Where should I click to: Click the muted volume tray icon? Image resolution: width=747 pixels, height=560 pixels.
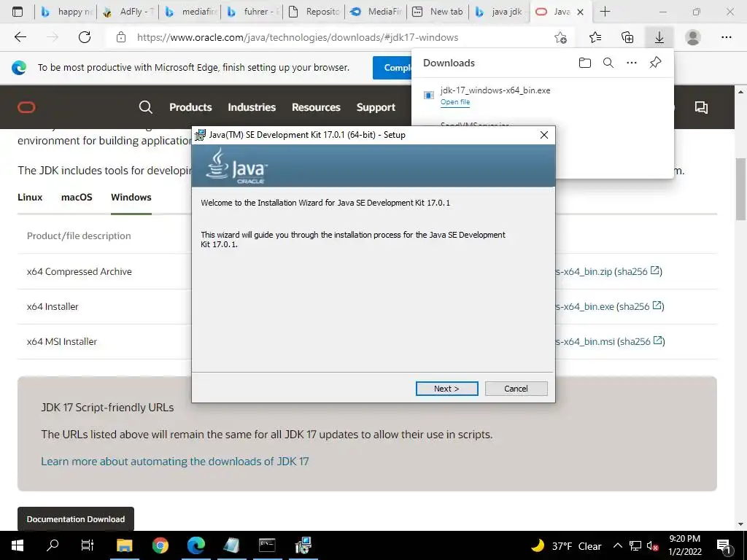pyautogui.click(x=652, y=545)
